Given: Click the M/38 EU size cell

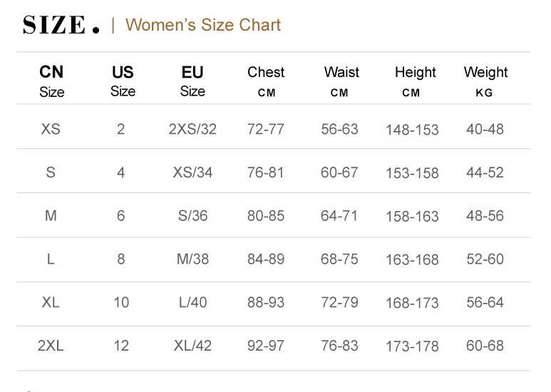Looking at the screenshot, I should [192, 259].
